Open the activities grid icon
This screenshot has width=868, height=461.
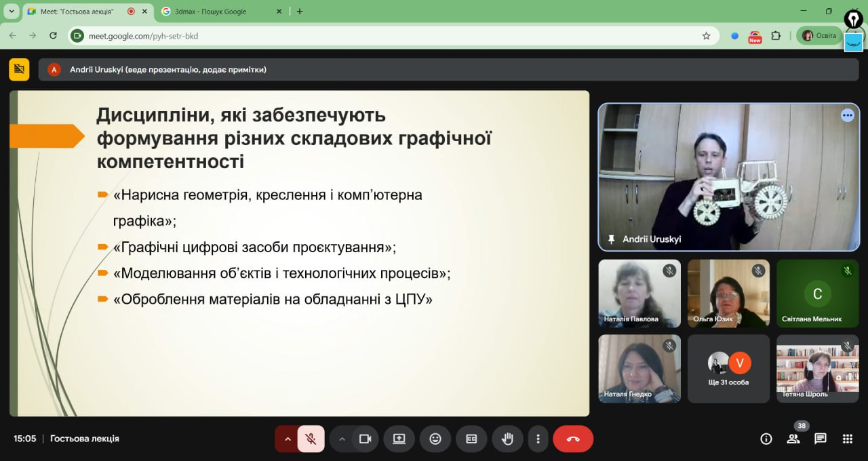click(847, 439)
